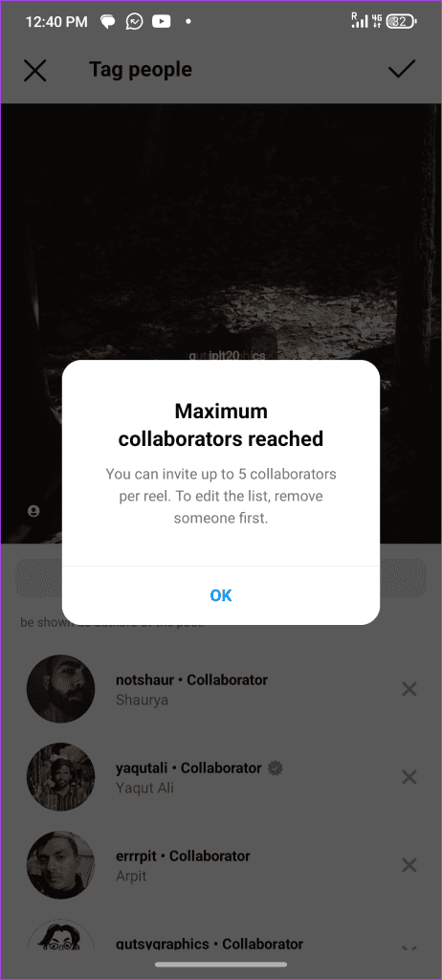Tap OK in the maximum collaborators dialog
The width and height of the screenshot is (442, 980).
pyautogui.click(x=221, y=595)
